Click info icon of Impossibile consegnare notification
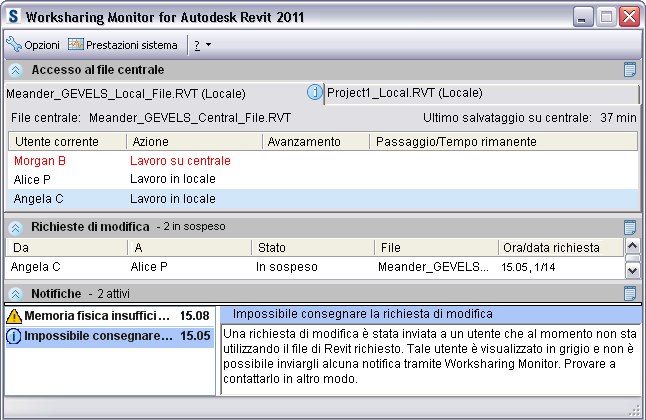This screenshot has width=646, height=420. [14, 336]
